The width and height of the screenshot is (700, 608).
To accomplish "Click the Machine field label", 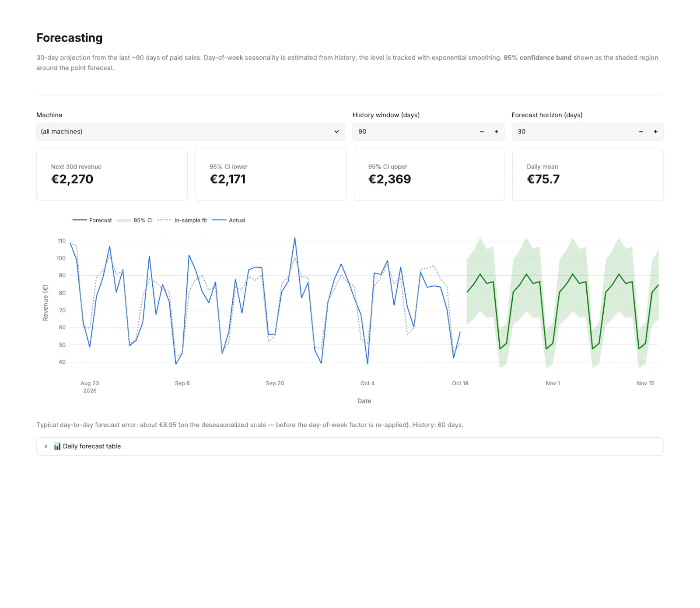I will (49, 115).
